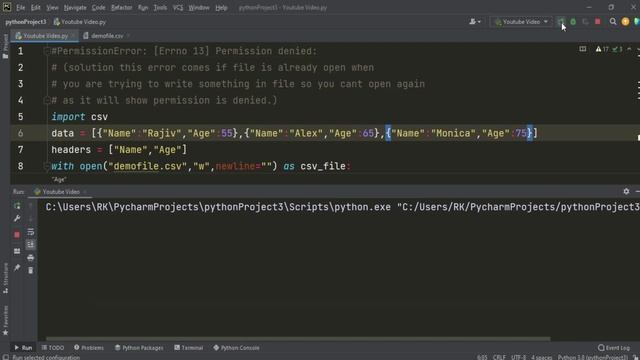Screen dimensions: 640x360
Task: Go to previous highlighted error arrow
Action: 629,49
